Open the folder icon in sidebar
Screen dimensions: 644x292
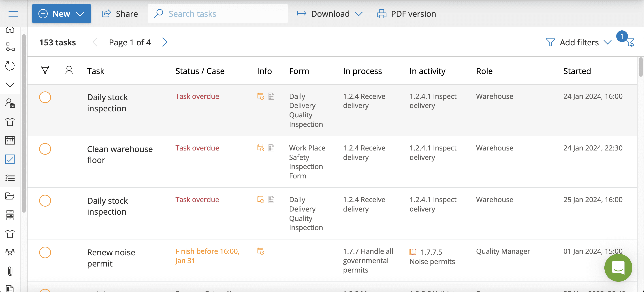click(10, 196)
